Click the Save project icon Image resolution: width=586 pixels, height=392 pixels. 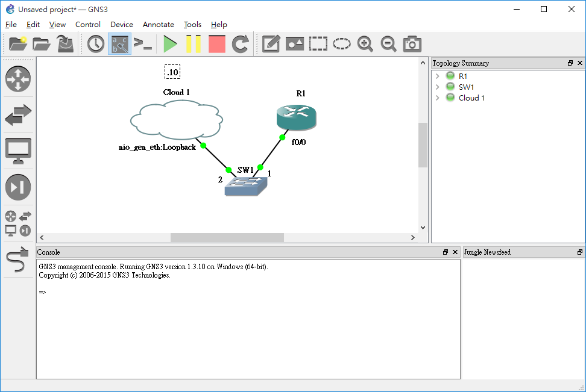pyautogui.click(x=65, y=44)
